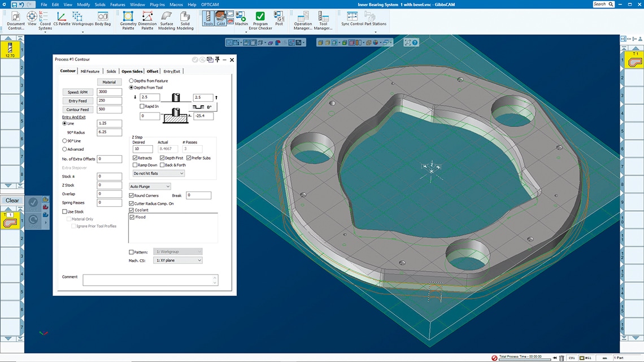
Task: Enable the Rapid In checkbox
Action: coord(142,106)
